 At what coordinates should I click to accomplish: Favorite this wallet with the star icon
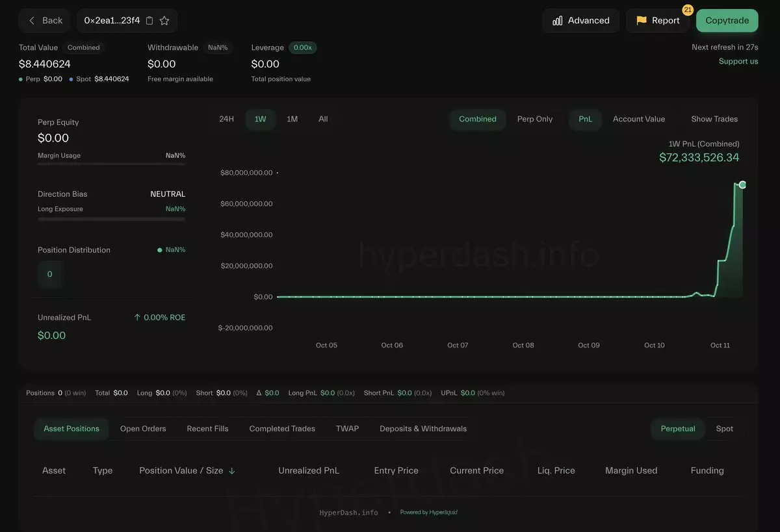pyautogui.click(x=164, y=21)
